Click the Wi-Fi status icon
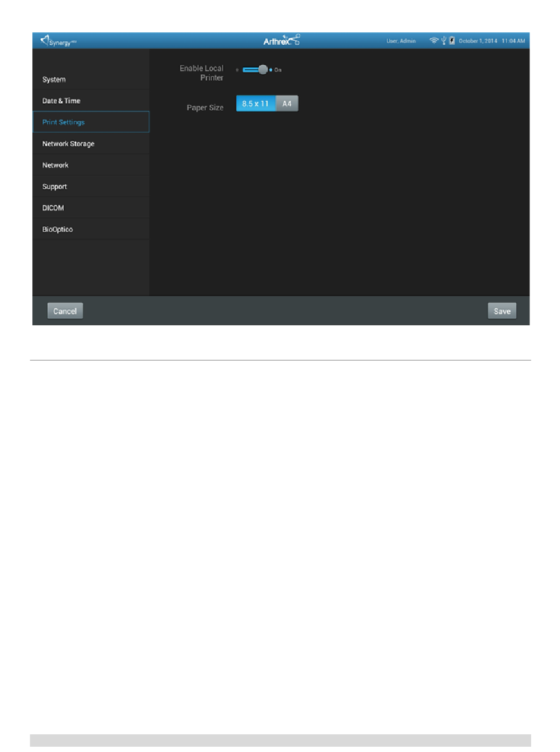The image size is (560, 752). tap(434, 41)
